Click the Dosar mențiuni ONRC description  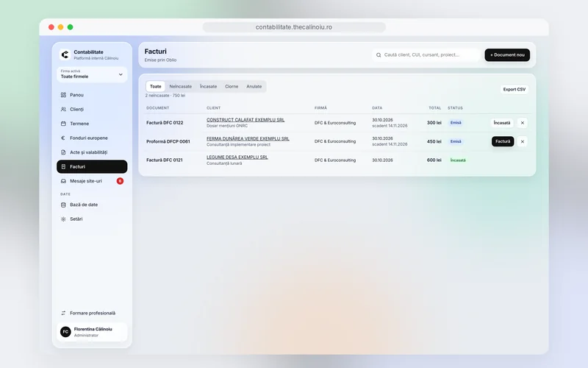coord(227,126)
